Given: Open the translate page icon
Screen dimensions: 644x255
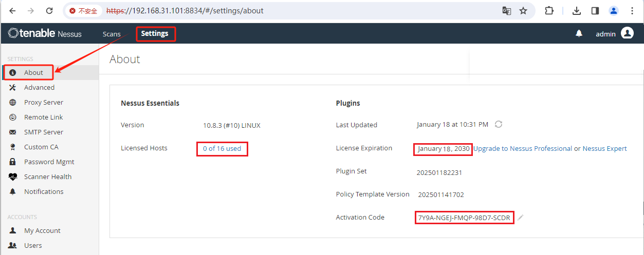Looking at the screenshot, I should tap(506, 11).
